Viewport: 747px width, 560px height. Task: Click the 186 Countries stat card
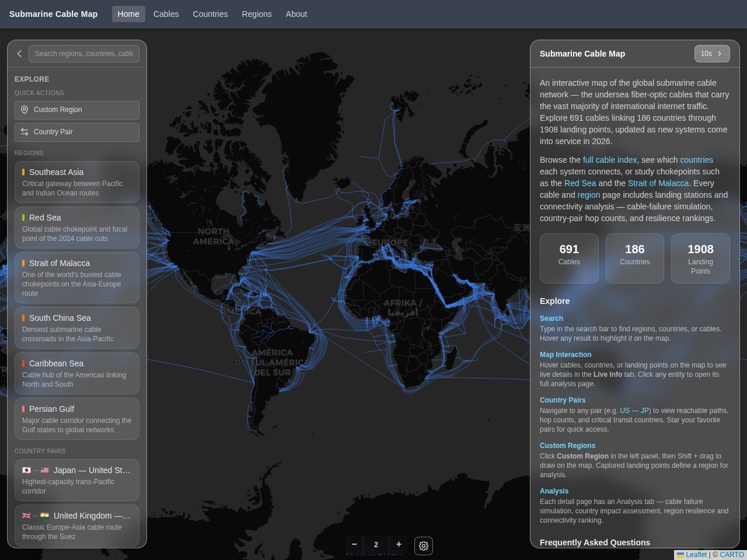pyautogui.click(x=635, y=258)
